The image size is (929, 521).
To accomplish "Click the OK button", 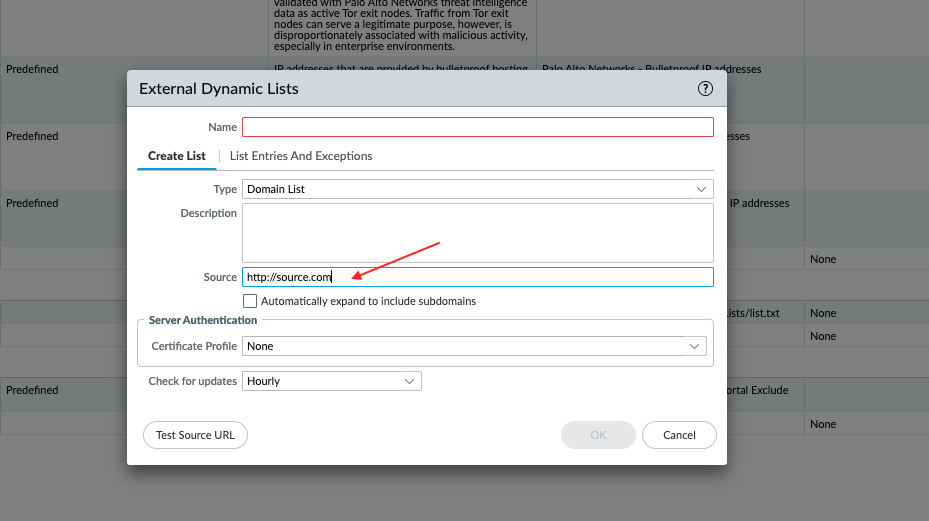I will pos(598,435).
